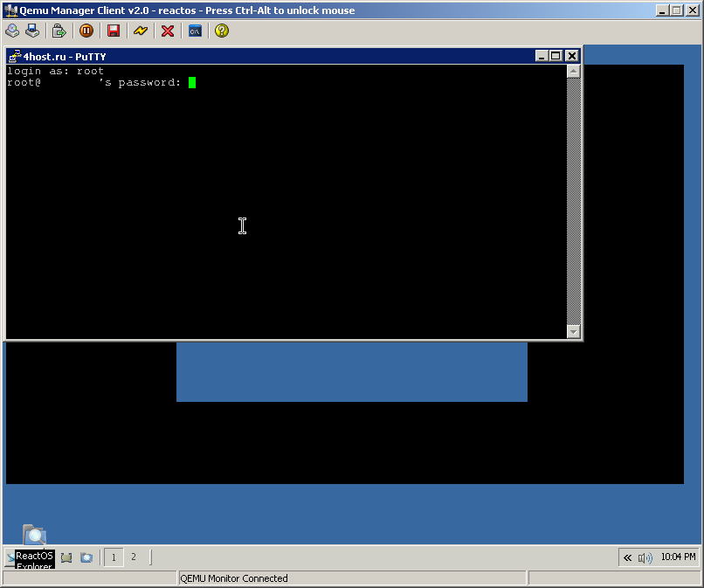Open the QEMU monitor console icon
Screen dimensions: 704x588
pyautogui.click(x=195, y=31)
